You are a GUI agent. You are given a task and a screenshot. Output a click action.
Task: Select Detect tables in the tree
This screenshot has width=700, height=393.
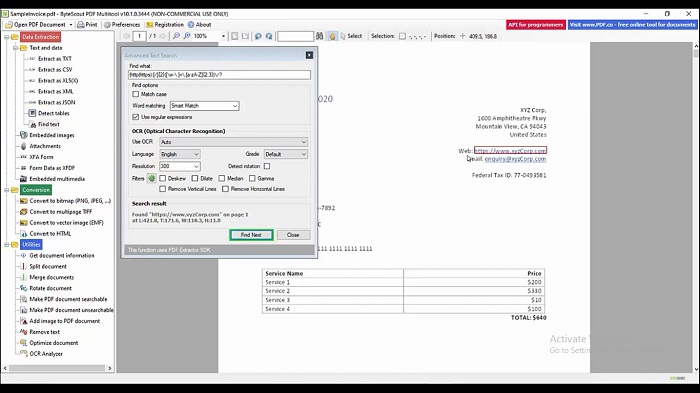(54, 113)
